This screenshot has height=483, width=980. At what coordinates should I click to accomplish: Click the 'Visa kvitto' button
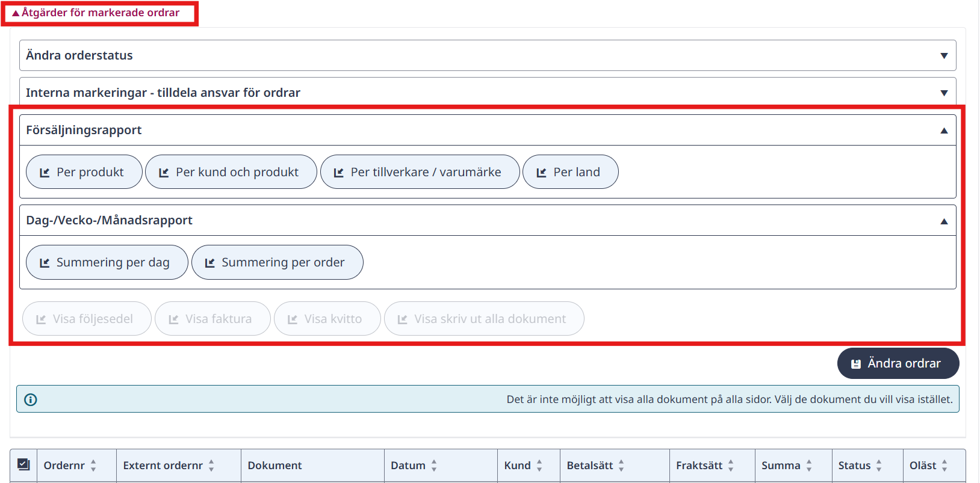tap(327, 319)
